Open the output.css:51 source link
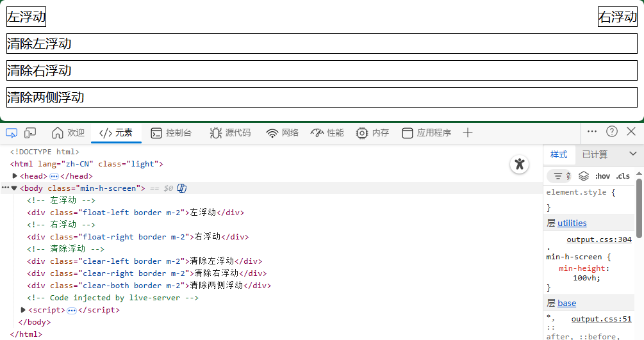 [601, 319]
